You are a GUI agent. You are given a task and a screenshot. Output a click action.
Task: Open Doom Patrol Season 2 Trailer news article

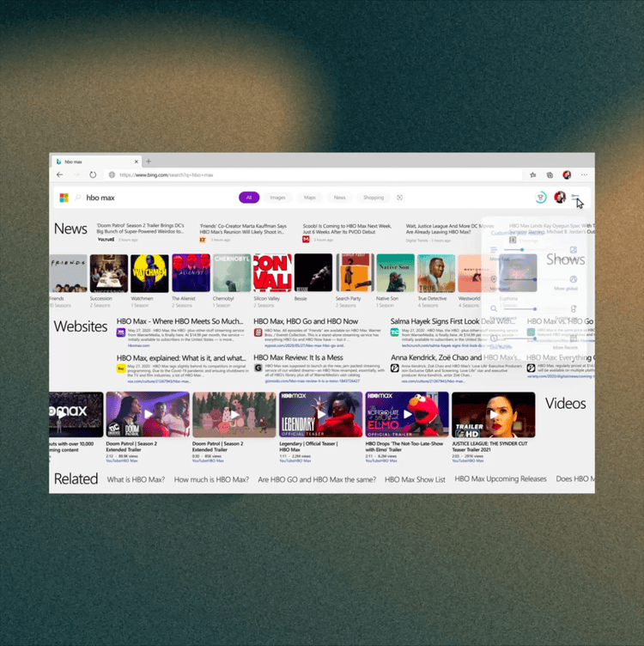141,229
